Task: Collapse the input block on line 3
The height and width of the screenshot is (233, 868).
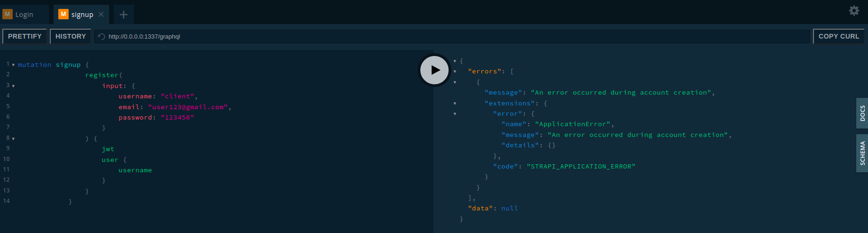Action: tap(13, 86)
